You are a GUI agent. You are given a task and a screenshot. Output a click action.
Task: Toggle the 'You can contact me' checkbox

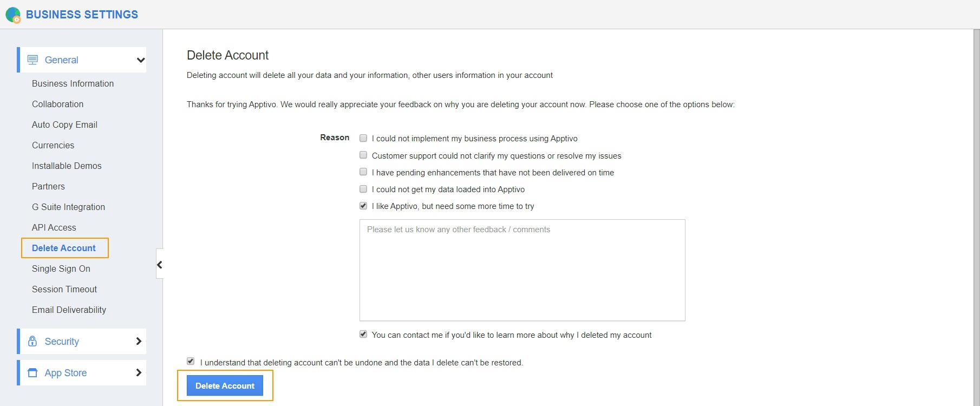[x=363, y=334]
